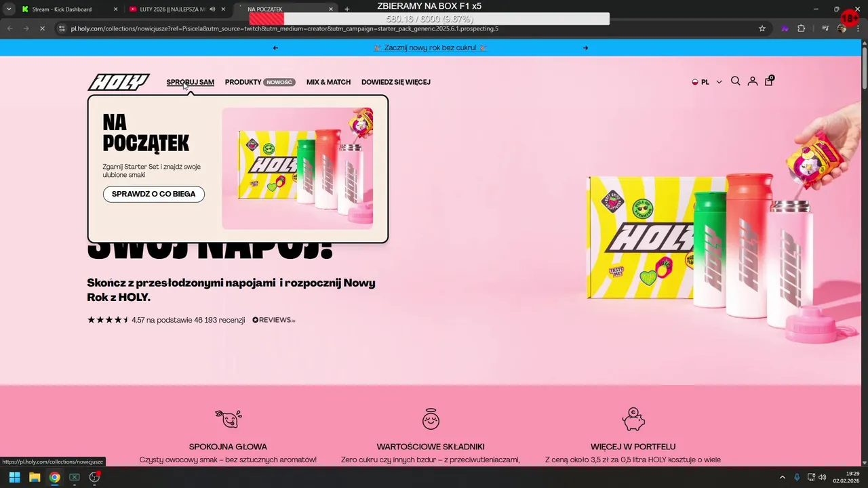Open the SPRÓBUJ SAM menu

[190, 82]
